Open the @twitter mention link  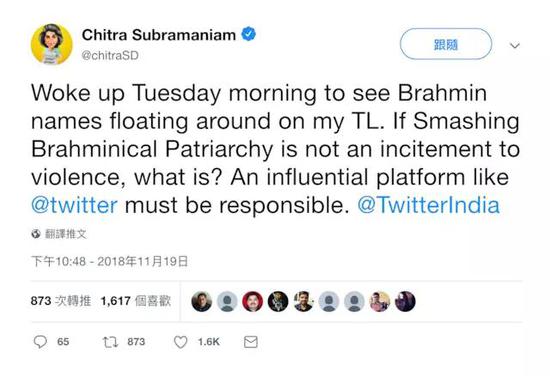(74, 205)
